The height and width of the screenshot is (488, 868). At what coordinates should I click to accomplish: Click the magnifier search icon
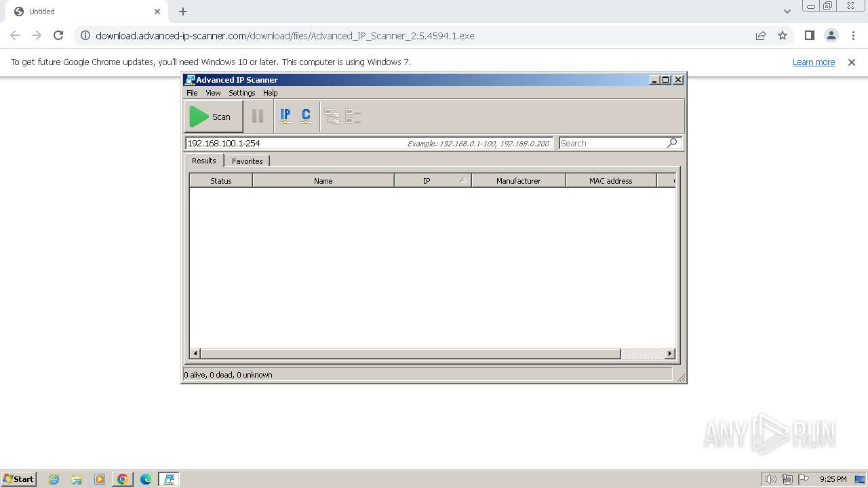(672, 143)
